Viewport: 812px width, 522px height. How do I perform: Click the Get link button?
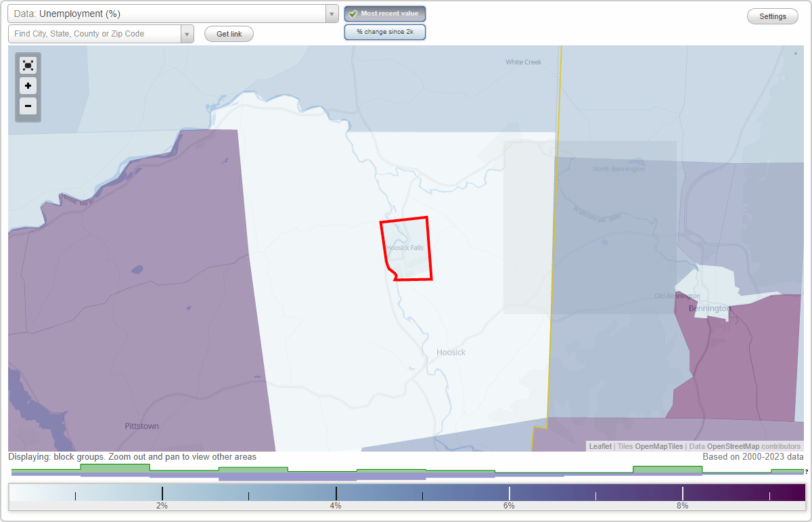[x=229, y=33]
